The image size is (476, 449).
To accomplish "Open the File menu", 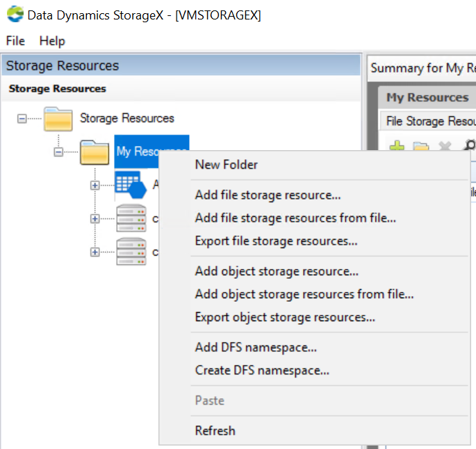I will coord(15,41).
